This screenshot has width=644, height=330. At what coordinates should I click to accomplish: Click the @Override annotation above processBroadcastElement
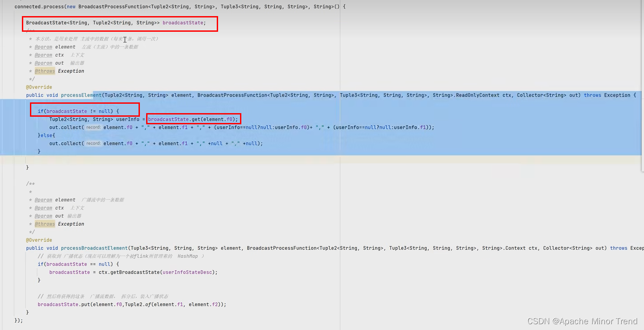pos(38,240)
